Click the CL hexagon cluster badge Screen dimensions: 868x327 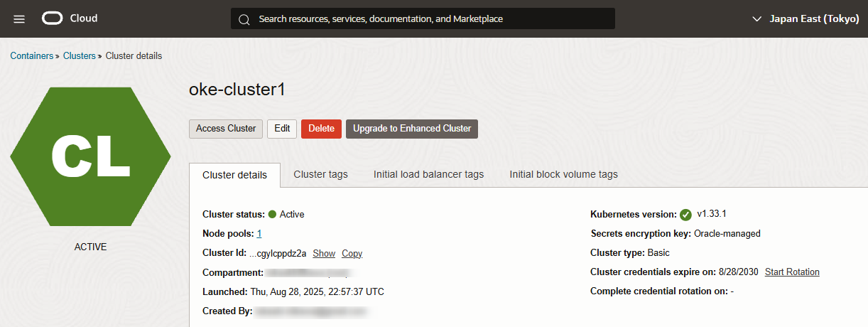click(x=90, y=156)
